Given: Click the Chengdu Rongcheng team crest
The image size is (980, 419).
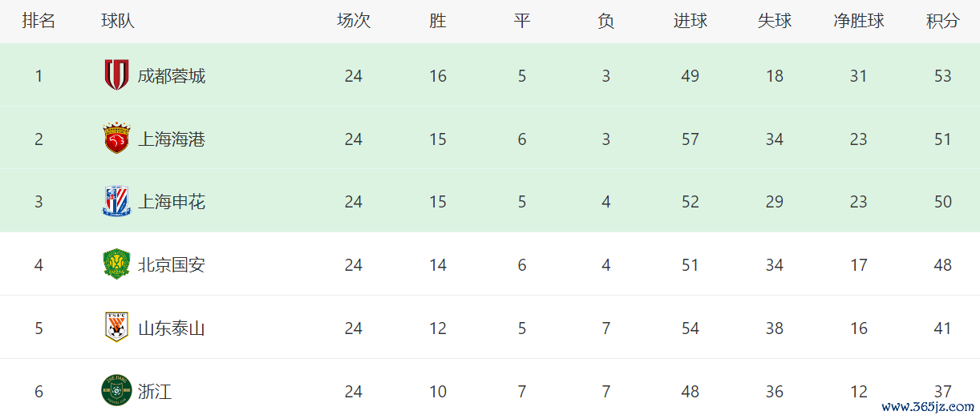Looking at the screenshot, I should 116,75.
